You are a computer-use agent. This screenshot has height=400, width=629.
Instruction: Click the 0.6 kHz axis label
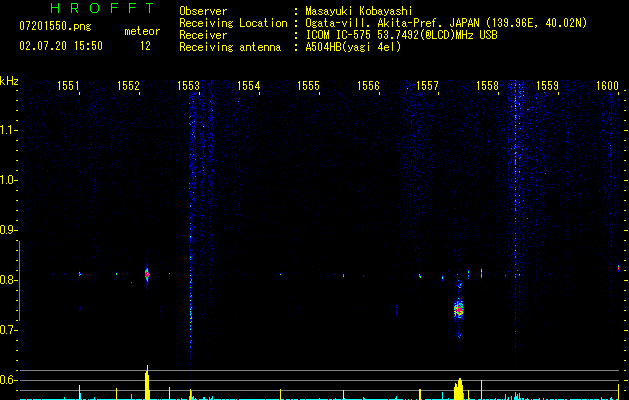[x=8, y=380]
